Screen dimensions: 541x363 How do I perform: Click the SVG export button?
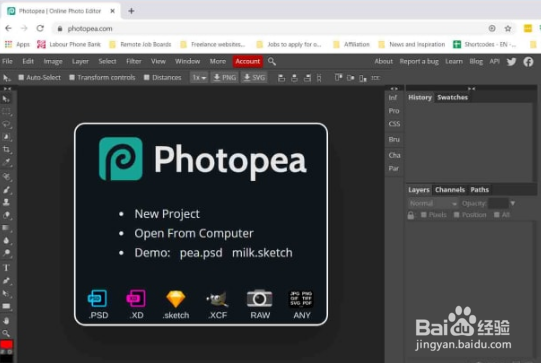point(254,78)
